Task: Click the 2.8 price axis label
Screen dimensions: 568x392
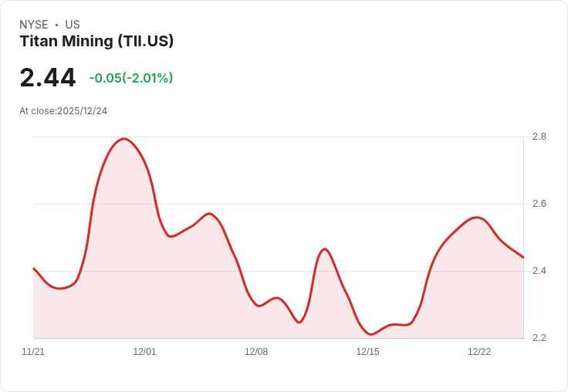Action: click(539, 137)
